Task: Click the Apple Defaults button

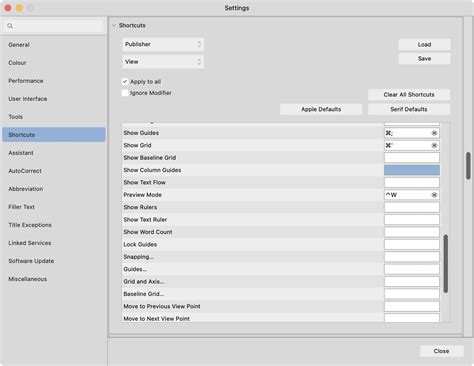Action: pos(321,109)
